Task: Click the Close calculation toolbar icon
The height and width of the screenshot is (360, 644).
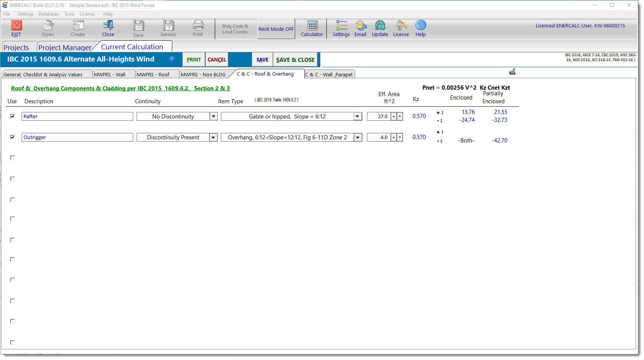Action: (108, 25)
